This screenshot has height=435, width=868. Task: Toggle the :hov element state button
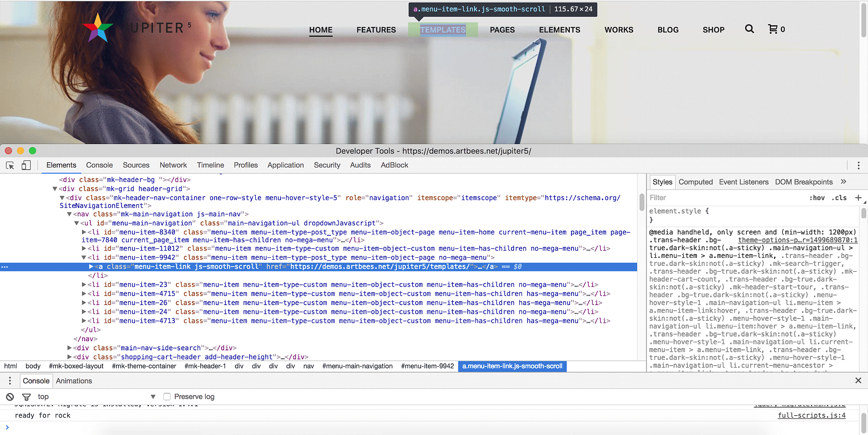(817, 198)
